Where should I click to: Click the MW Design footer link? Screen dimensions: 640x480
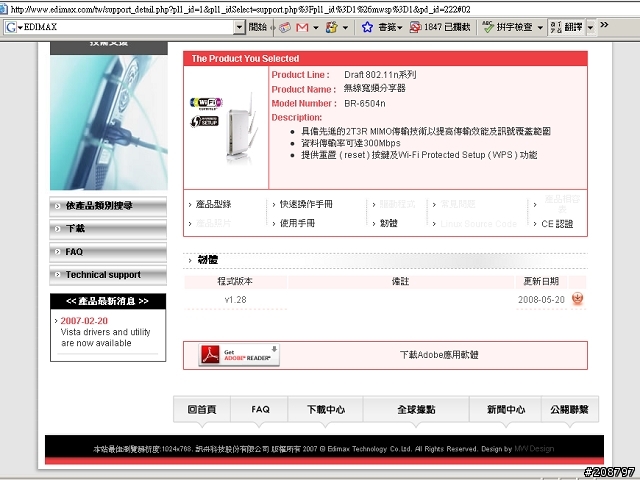pos(534,449)
